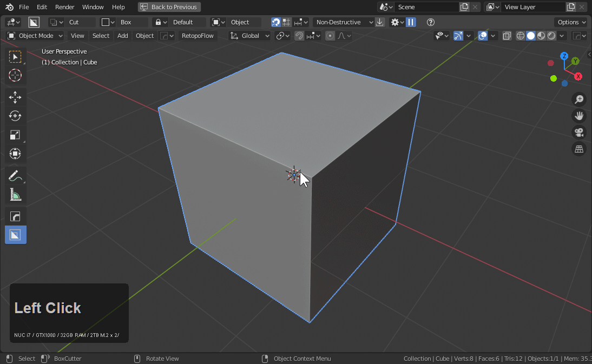Toggle the viewport overlays button
This screenshot has width=592, height=364.
pyautogui.click(x=483, y=36)
